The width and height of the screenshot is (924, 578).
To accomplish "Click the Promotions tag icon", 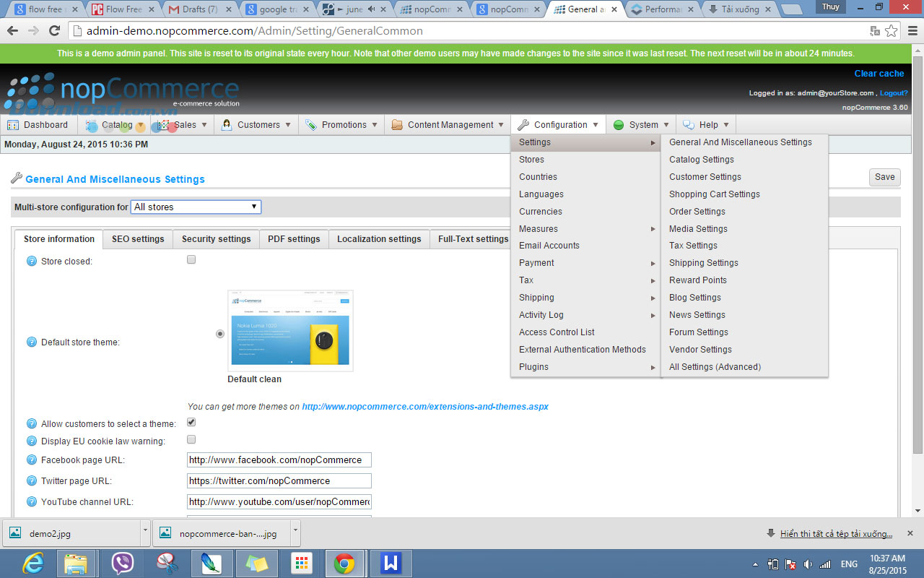I will pos(311,125).
